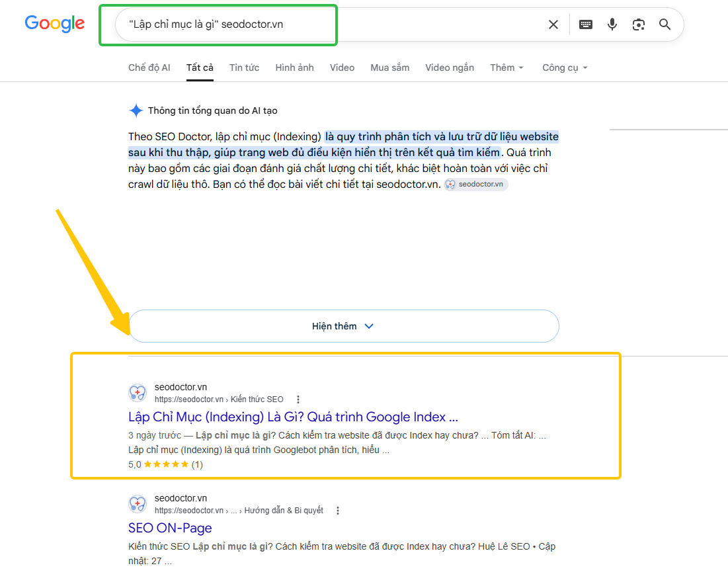The image size is (728, 588).
Task: Click snippet text '3 ngày trước'
Action: click(x=155, y=436)
